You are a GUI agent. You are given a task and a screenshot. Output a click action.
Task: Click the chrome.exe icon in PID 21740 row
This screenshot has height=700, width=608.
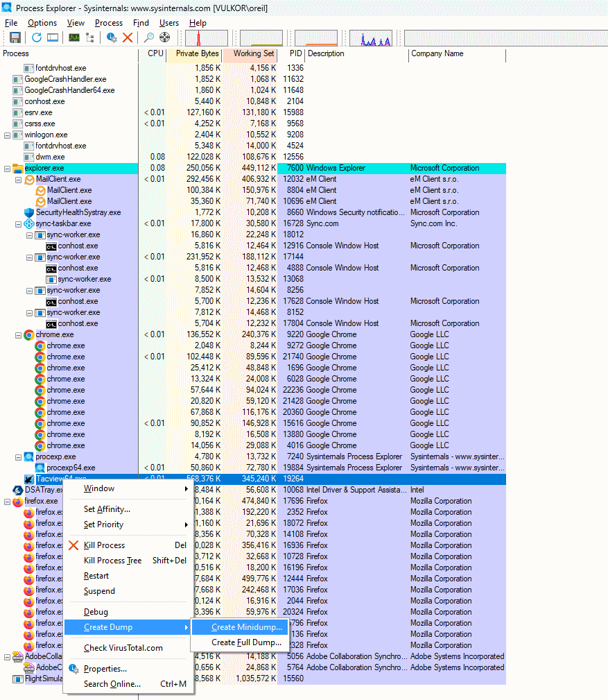coord(40,357)
